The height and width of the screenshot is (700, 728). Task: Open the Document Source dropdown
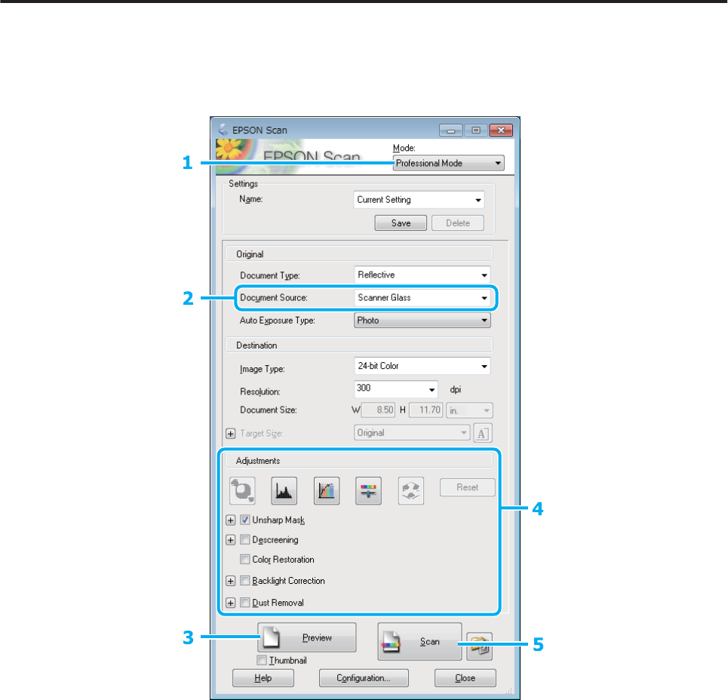422,298
